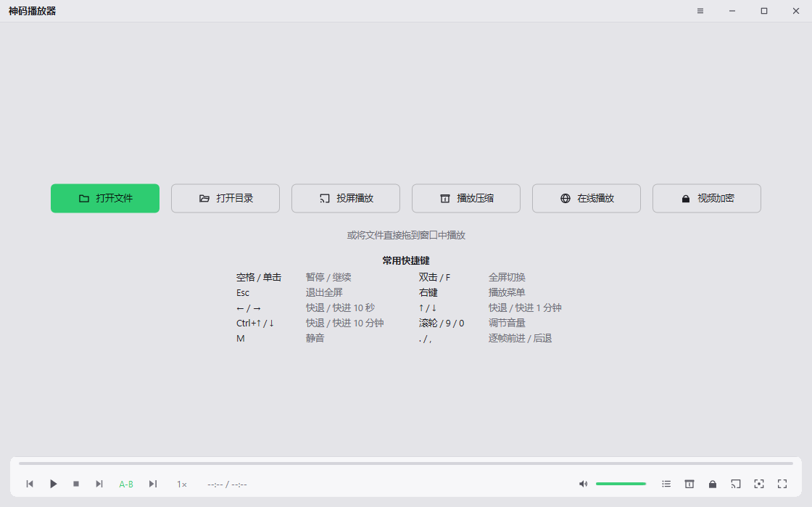
Task: Enter fullscreen via the corner-brackets icon
Action: pyautogui.click(x=782, y=484)
